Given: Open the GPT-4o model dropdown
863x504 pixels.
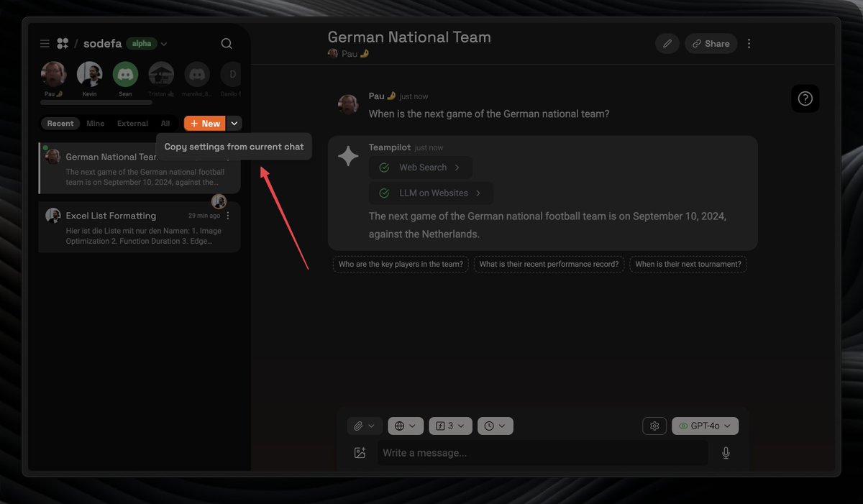Looking at the screenshot, I should click(x=705, y=426).
